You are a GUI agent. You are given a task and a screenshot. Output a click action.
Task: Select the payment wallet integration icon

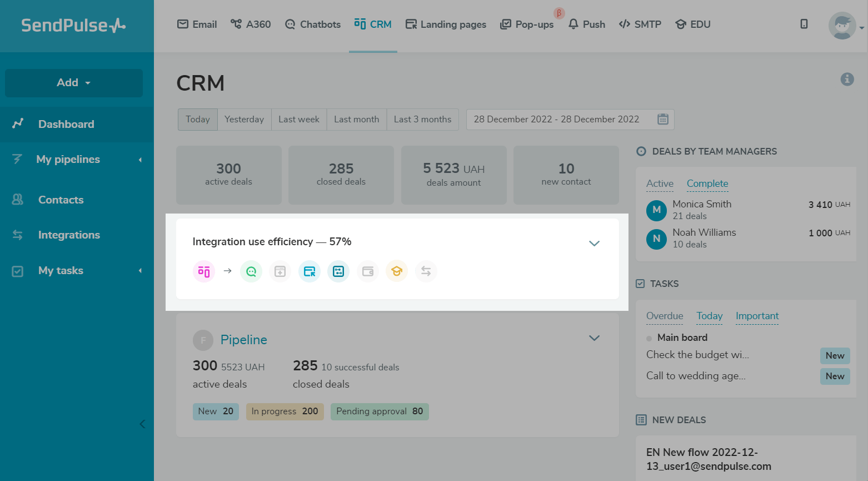point(368,271)
